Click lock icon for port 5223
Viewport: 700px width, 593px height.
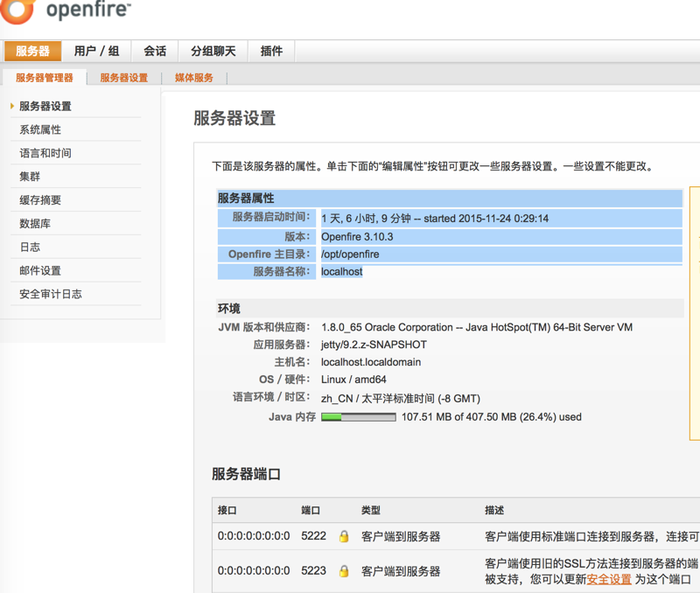[x=344, y=571]
